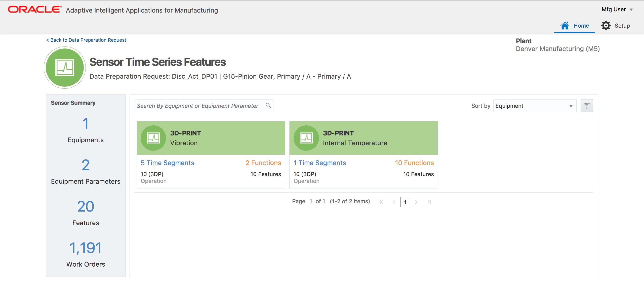Select page 1 in pagination
The height and width of the screenshot is (297, 644).
[x=405, y=202]
